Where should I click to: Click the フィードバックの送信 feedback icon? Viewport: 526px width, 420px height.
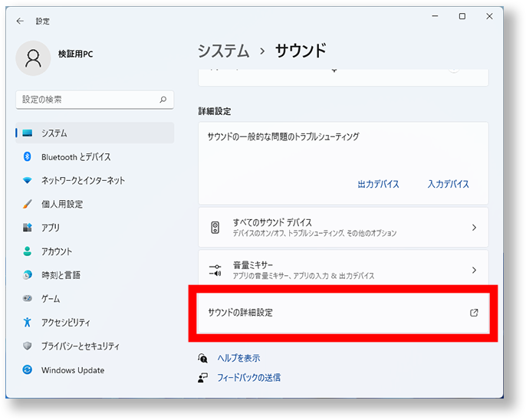[x=202, y=378]
